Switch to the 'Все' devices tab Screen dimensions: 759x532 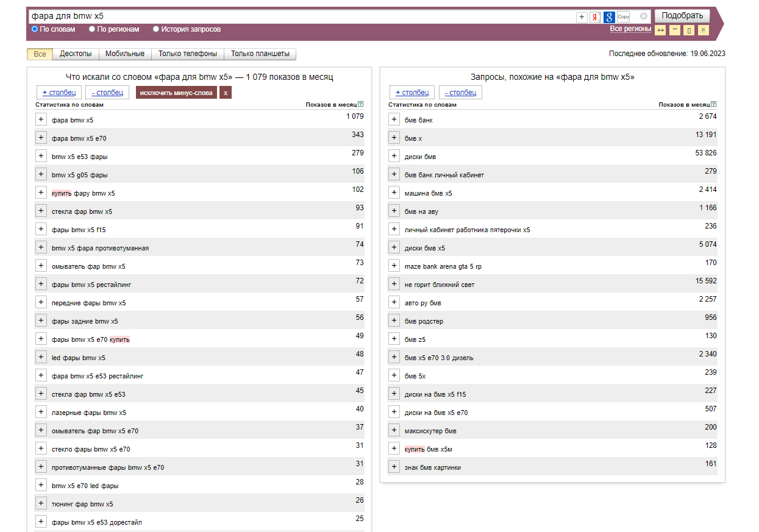(40, 54)
